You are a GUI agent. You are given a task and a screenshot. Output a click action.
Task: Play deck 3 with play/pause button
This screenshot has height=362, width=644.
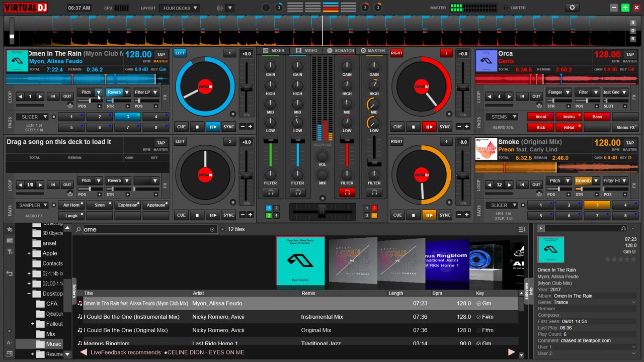coord(213,215)
